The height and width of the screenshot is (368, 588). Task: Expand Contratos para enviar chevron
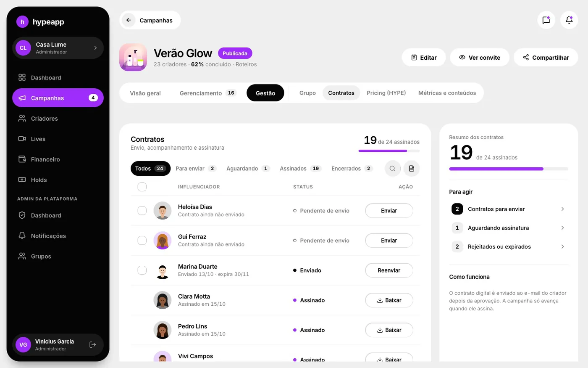pos(562,209)
